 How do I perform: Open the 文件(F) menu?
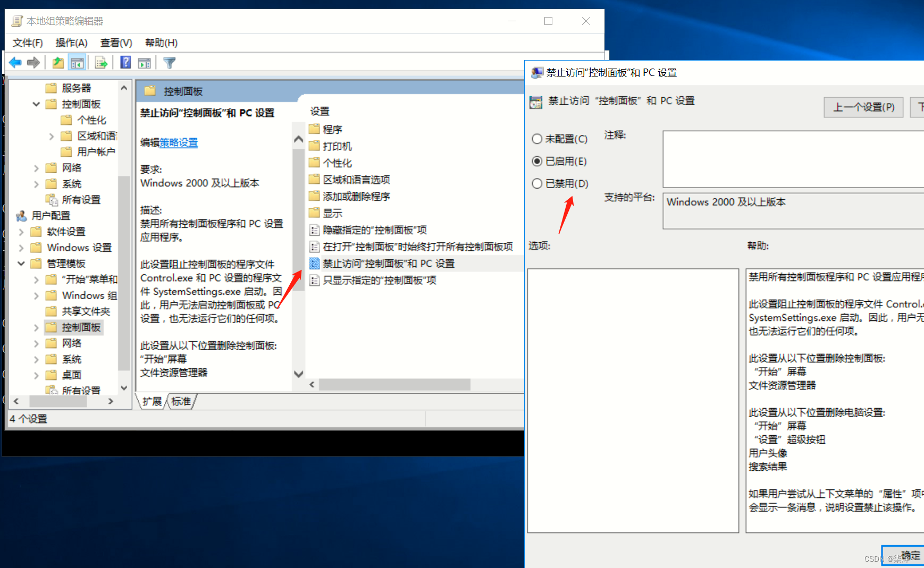coord(28,43)
